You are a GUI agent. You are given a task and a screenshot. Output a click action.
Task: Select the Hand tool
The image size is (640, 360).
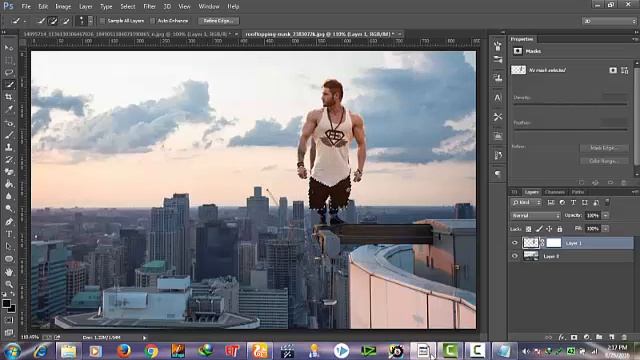[x=9, y=272]
